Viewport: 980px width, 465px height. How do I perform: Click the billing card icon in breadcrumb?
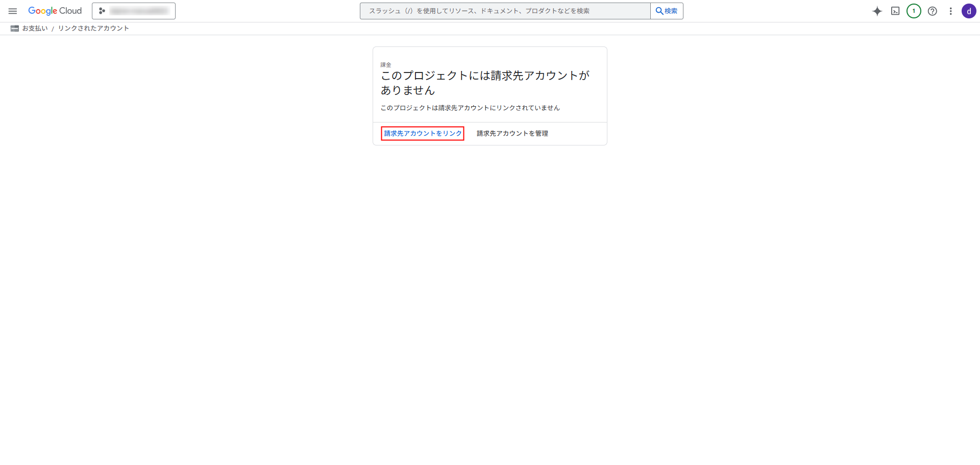click(15, 29)
